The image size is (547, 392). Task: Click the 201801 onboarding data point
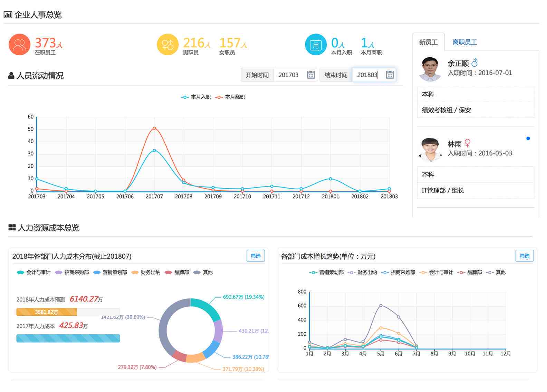click(x=330, y=179)
